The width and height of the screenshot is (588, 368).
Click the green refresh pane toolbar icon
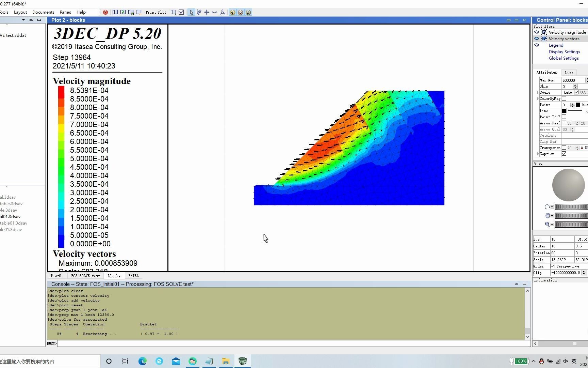(123, 12)
